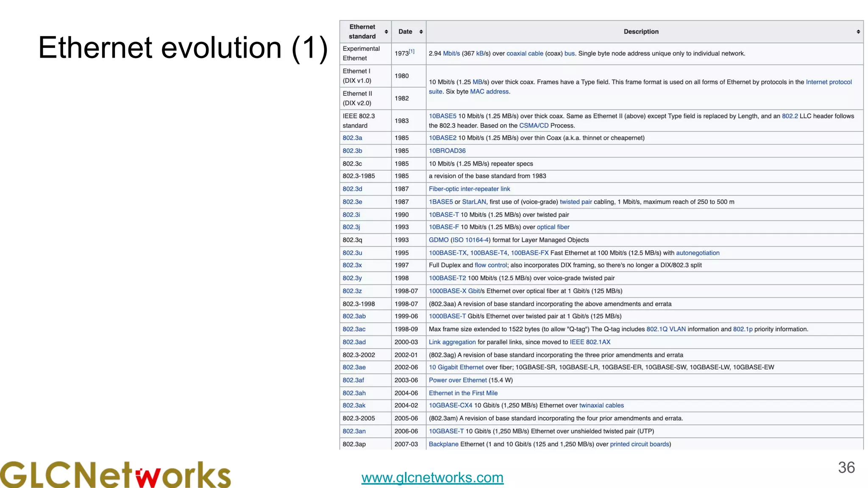
Task: Follow the 10 Gigabit Ethernet link
Action: pos(456,367)
